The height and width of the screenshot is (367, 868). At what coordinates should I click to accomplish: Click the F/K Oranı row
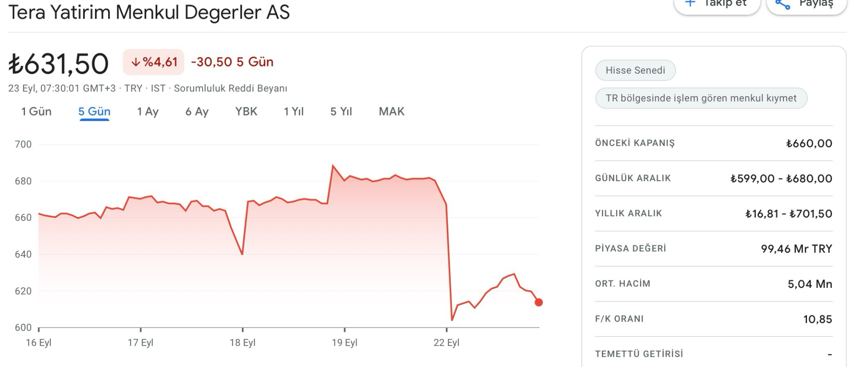pyautogui.click(x=714, y=319)
